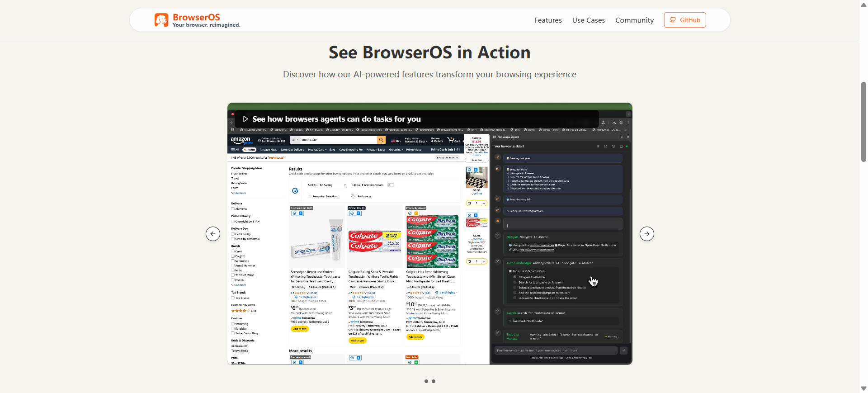Click the orange Amazon search magnifier button
Screen dimensions: 868x393
[382, 140]
